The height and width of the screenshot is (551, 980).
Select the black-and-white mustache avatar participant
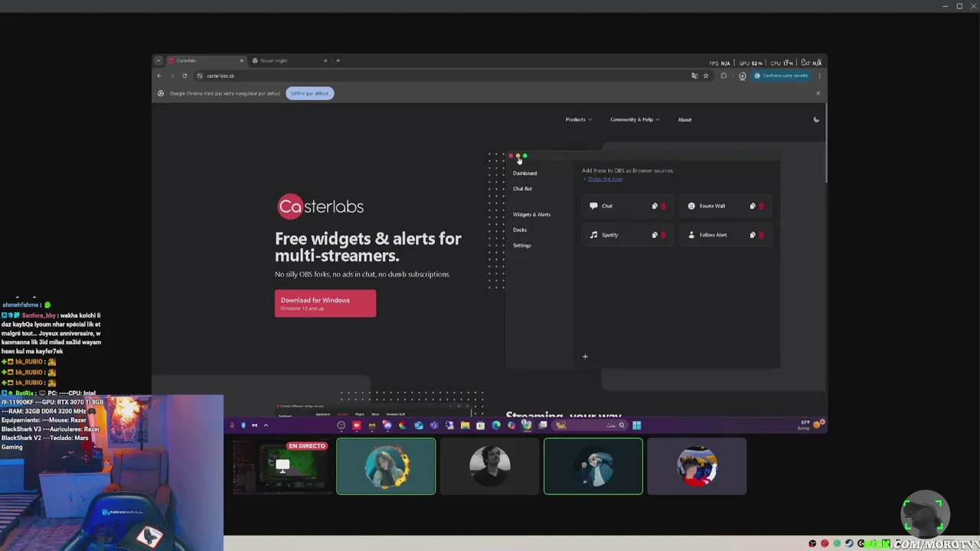pyautogui.click(x=490, y=466)
